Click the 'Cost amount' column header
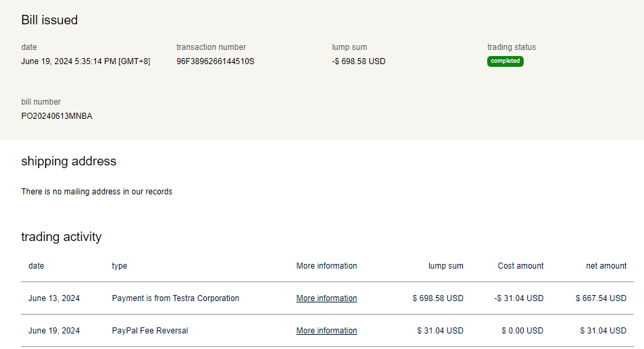The height and width of the screenshot is (349, 644). (x=520, y=266)
